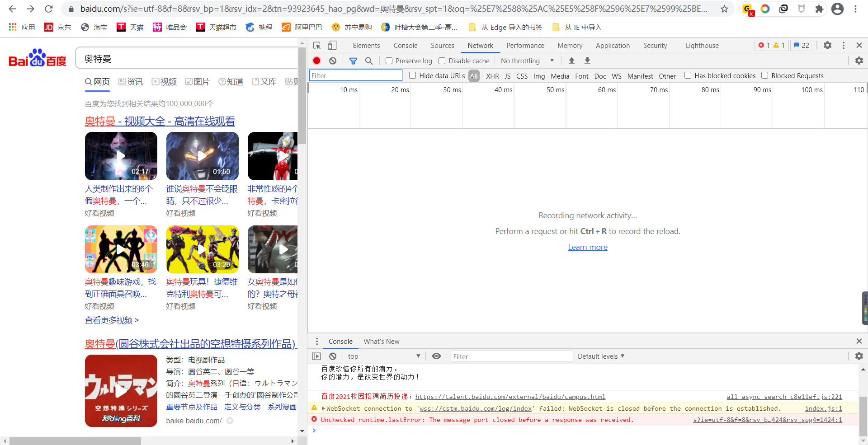
Task: Open the Performance tab
Action: pos(525,45)
